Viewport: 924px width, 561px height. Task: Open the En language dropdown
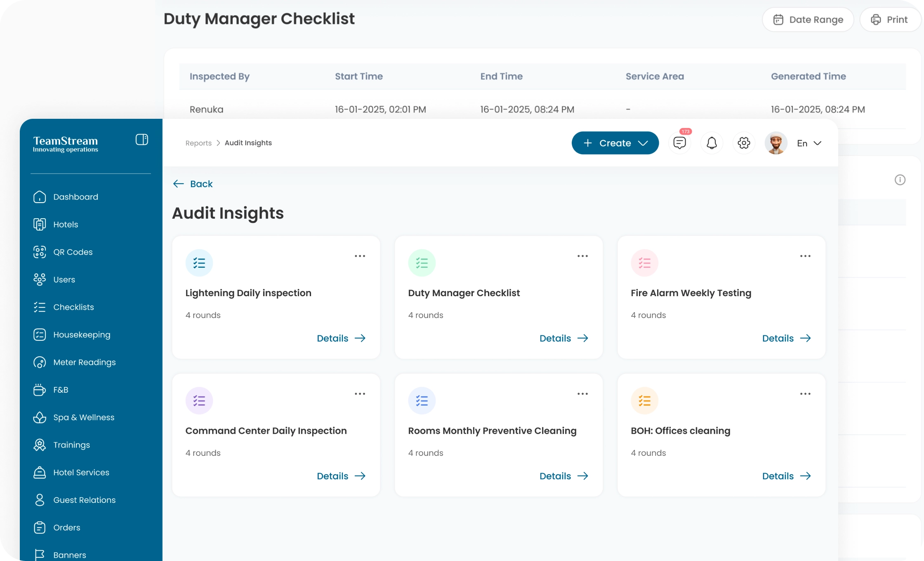pyautogui.click(x=809, y=143)
